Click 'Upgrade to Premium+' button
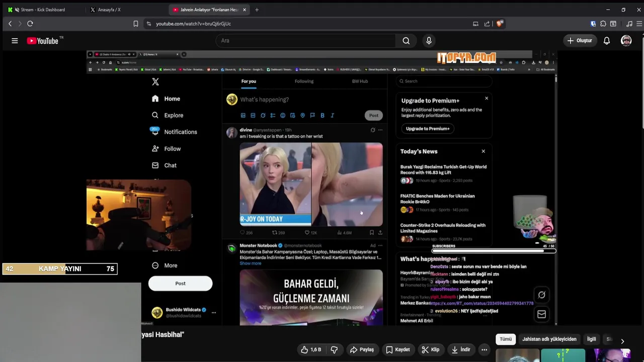The height and width of the screenshot is (362, 644). pos(428,129)
